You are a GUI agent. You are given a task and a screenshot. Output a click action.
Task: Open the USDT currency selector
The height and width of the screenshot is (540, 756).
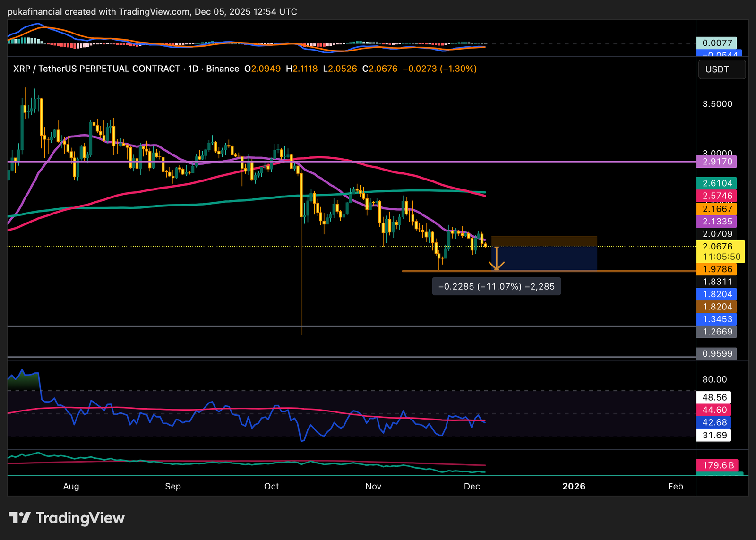click(721, 69)
